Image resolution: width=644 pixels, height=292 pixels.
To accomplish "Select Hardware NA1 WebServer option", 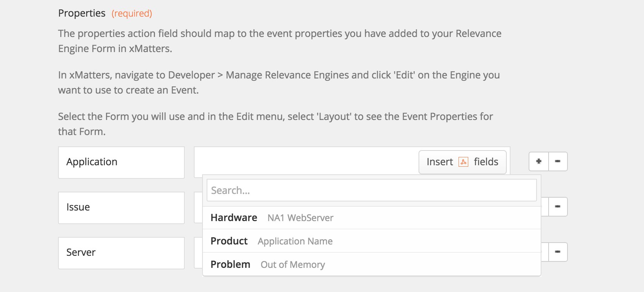I will 372,218.
